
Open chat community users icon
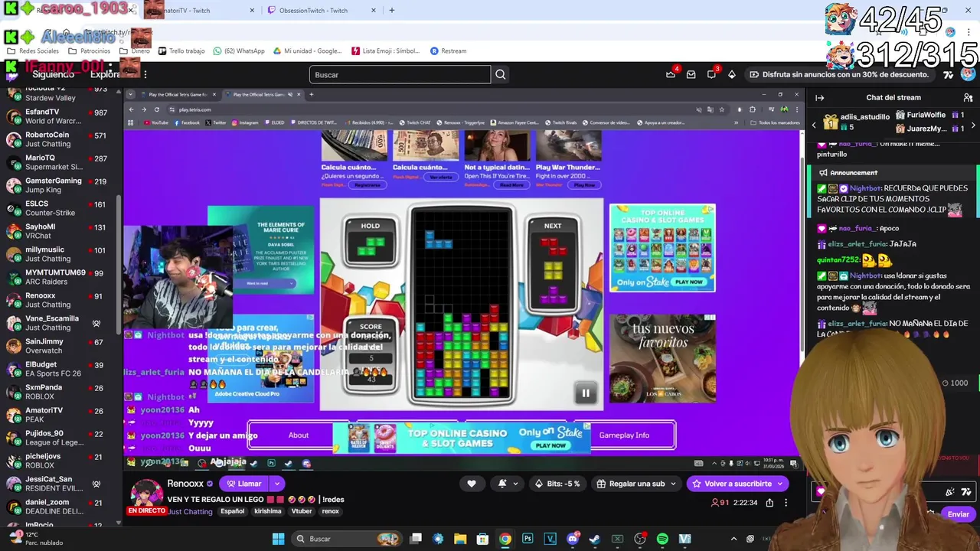(x=968, y=97)
